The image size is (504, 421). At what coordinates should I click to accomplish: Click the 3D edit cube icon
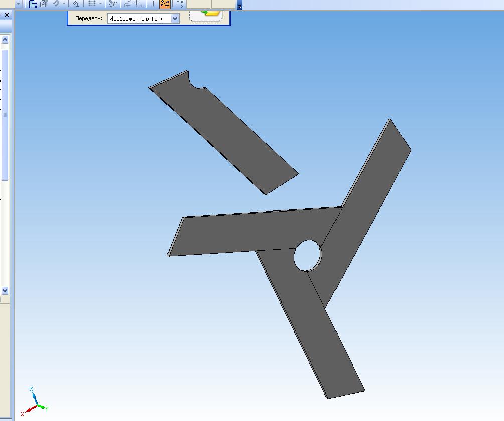click(44, 4)
